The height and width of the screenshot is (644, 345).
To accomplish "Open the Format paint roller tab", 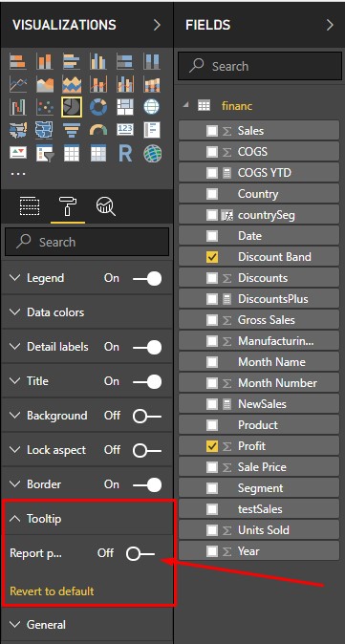I will click(68, 206).
